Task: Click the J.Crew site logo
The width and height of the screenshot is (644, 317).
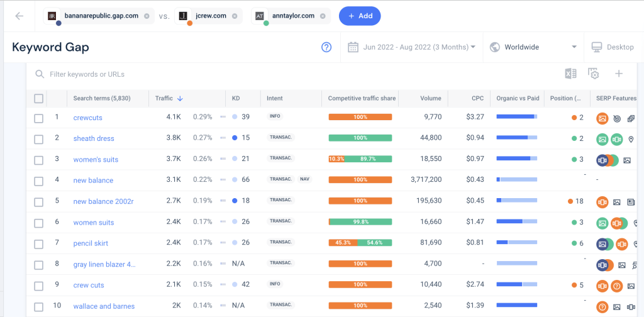Action: coord(183,16)
